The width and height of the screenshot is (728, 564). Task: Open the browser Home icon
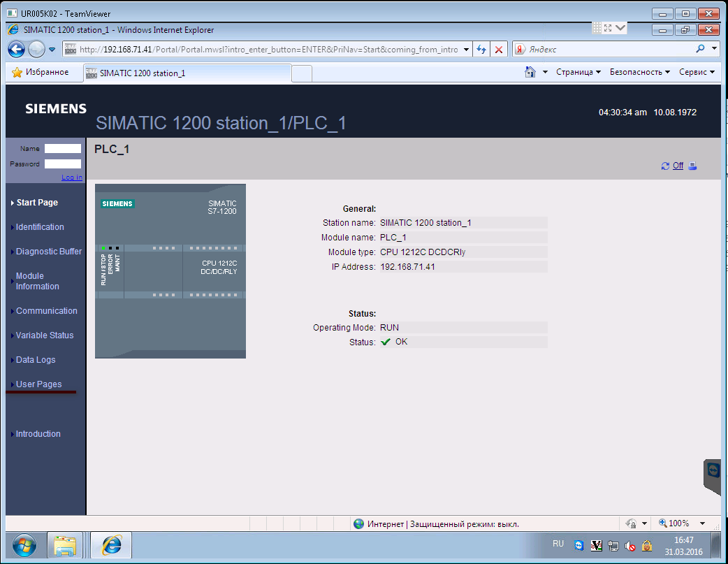click(530, 72)
